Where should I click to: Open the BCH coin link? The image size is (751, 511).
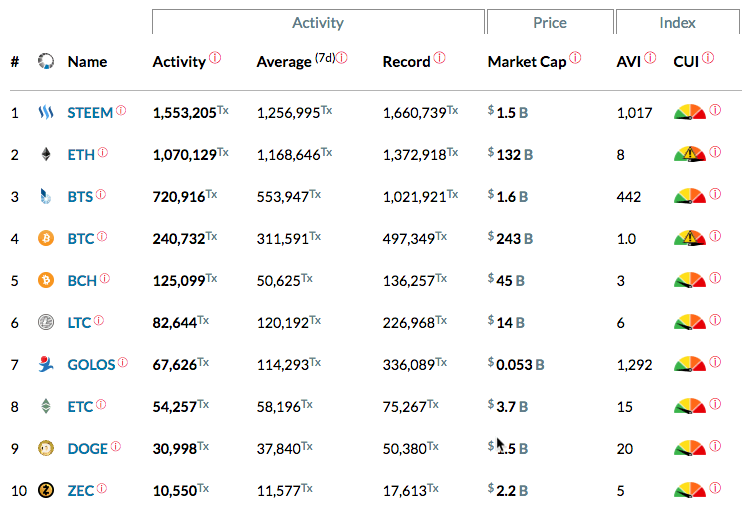pyautogui.click(x=82, y=281)
